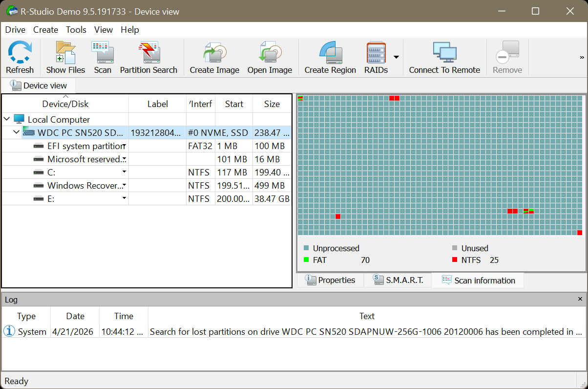Show hidden toolbar items with overflow chevron
Screen dimensions: 588x389
[582, 57]
